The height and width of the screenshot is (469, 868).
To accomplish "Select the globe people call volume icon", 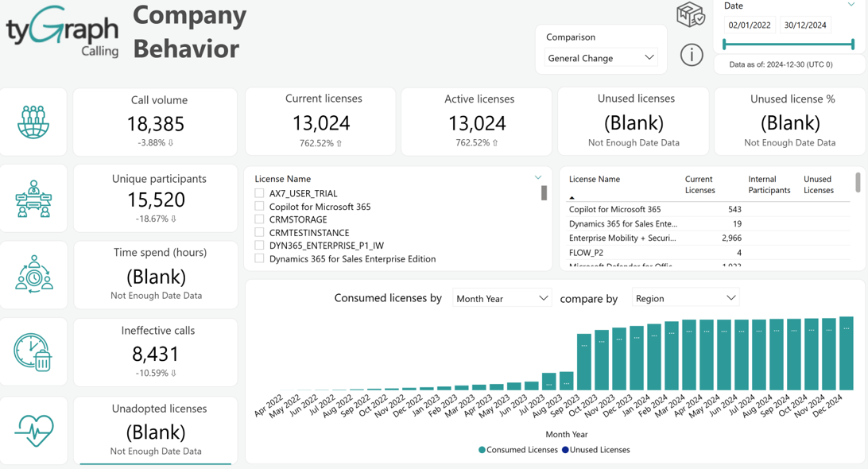I will tap(33, 122).
